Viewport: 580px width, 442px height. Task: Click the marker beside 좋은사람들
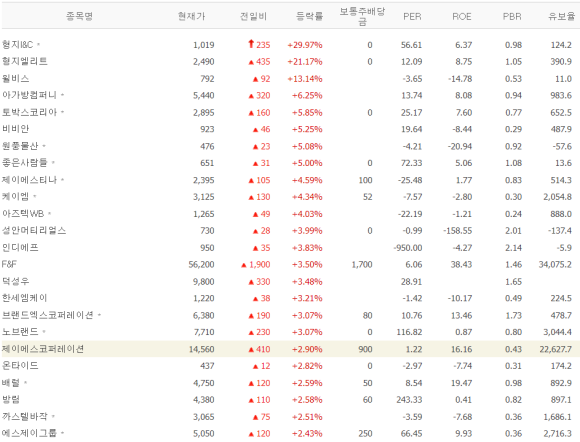pos(53,163)
